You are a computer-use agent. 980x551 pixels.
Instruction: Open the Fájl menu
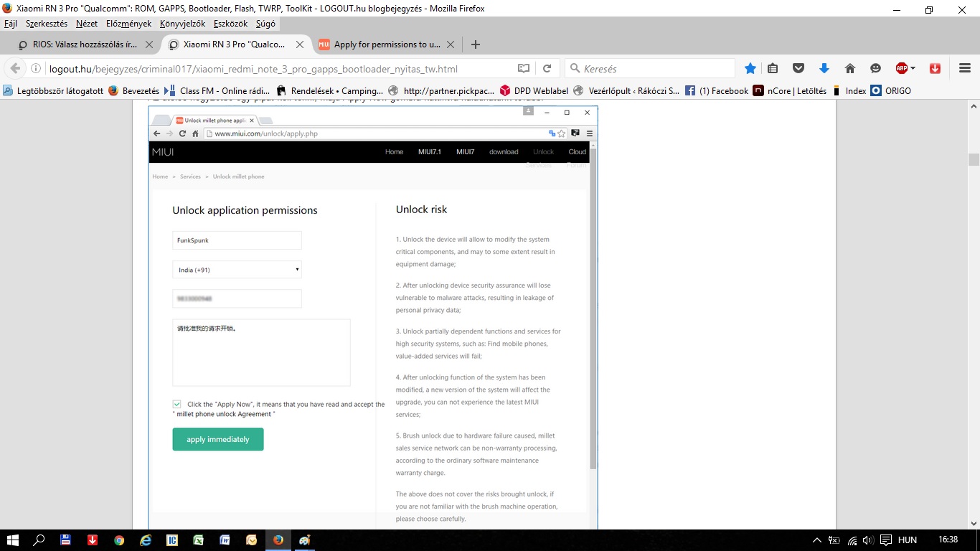point(11,24)
